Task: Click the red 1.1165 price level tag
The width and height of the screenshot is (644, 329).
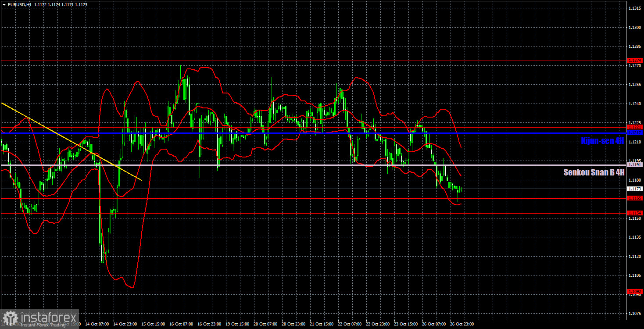Action: point(635,198)
